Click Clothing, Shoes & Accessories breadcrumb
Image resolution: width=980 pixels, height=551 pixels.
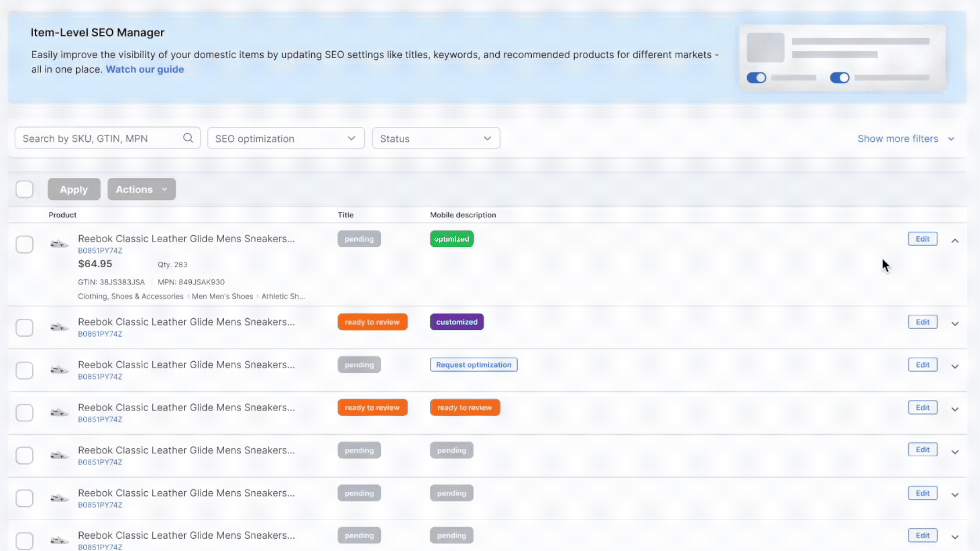[131, 296]
